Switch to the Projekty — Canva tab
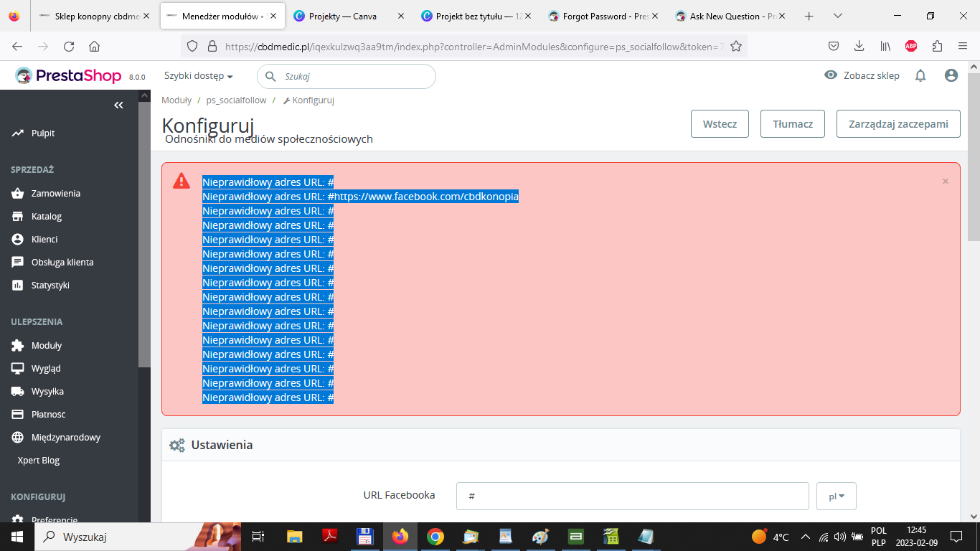 348,16
